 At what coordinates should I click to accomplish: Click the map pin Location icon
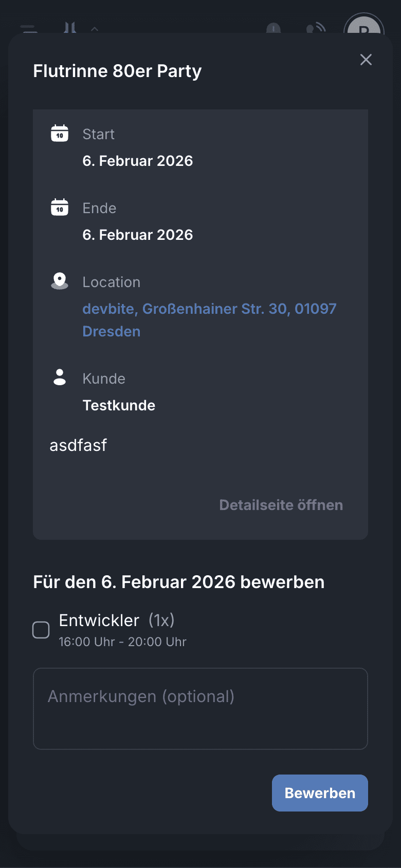click(60, 281)
